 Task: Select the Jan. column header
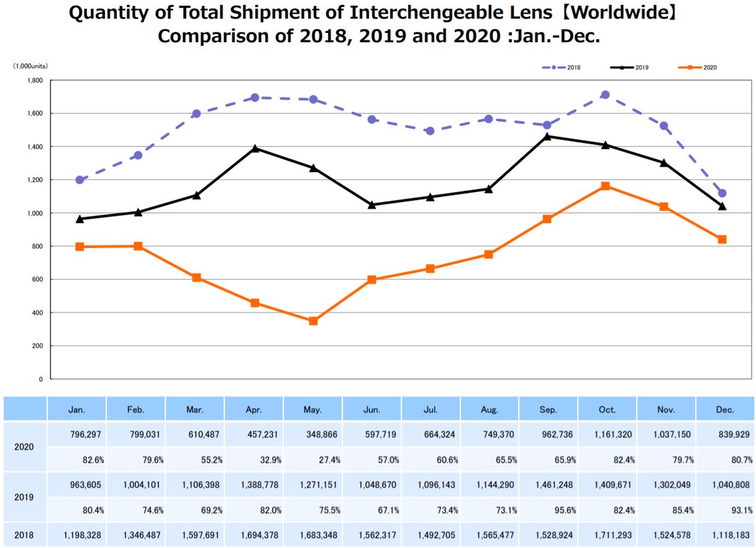[x=77, y=409]
